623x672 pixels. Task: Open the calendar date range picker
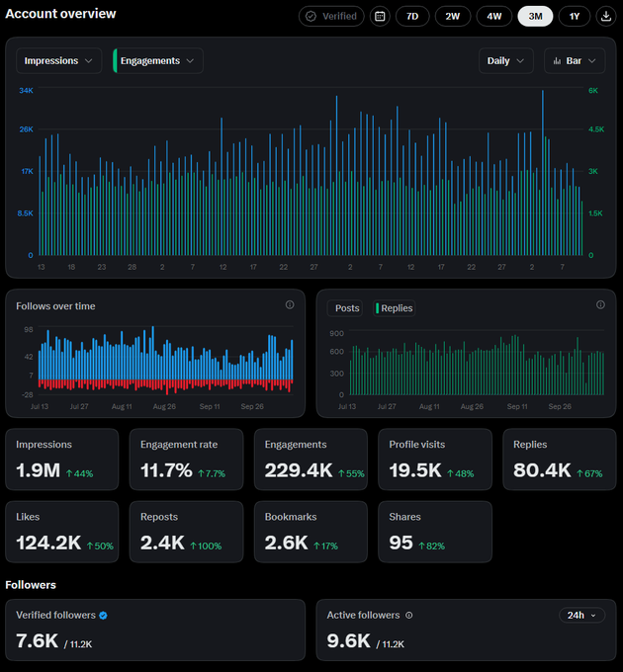pyautogui.click(x=380, y=16)
